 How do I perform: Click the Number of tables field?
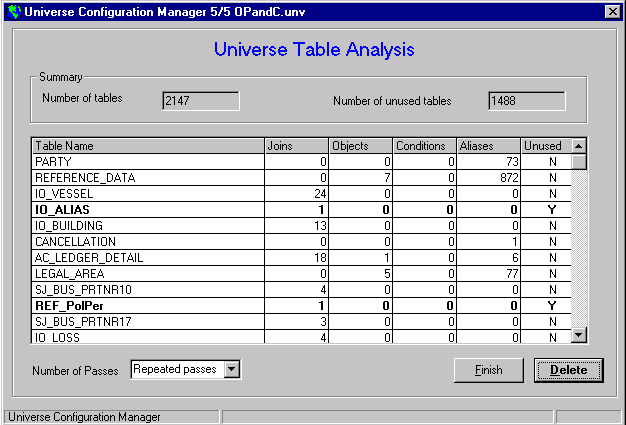click(x=200, y=101)
